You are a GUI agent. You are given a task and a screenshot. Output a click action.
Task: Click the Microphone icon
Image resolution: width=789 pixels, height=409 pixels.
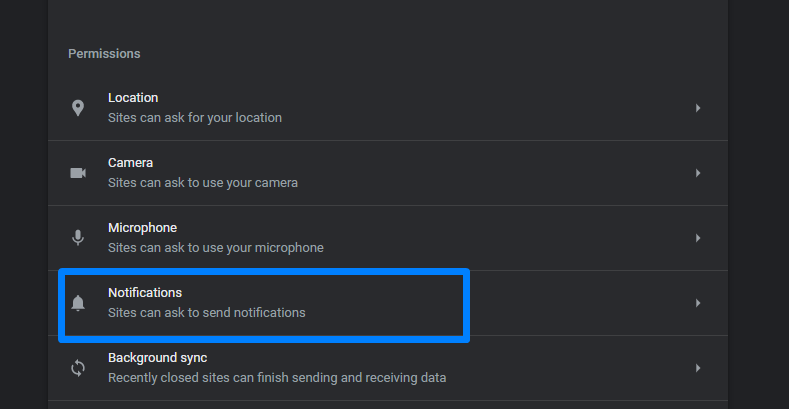78,238
